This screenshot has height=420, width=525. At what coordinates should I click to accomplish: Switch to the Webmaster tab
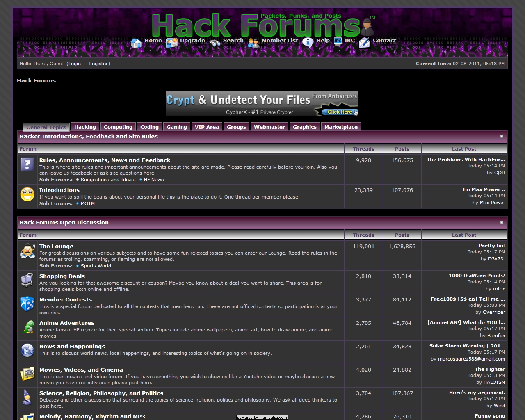269,127
